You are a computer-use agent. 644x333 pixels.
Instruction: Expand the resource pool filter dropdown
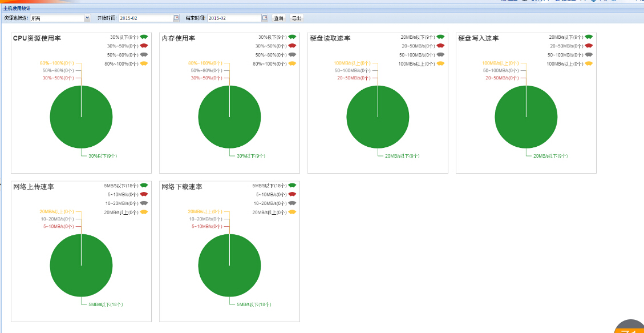[87, 18]
